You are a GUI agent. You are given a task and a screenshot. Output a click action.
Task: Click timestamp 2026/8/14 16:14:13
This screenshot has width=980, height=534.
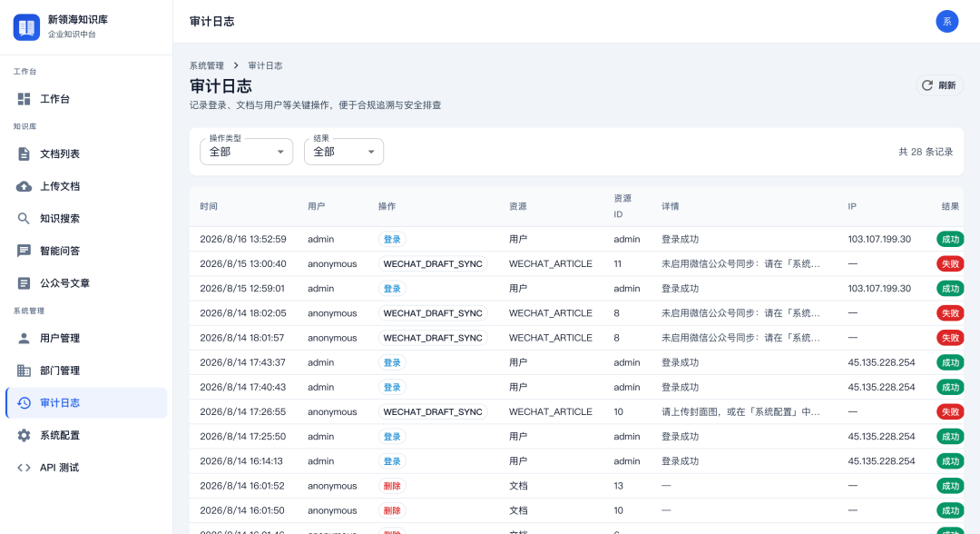click(x=241, y=461)
